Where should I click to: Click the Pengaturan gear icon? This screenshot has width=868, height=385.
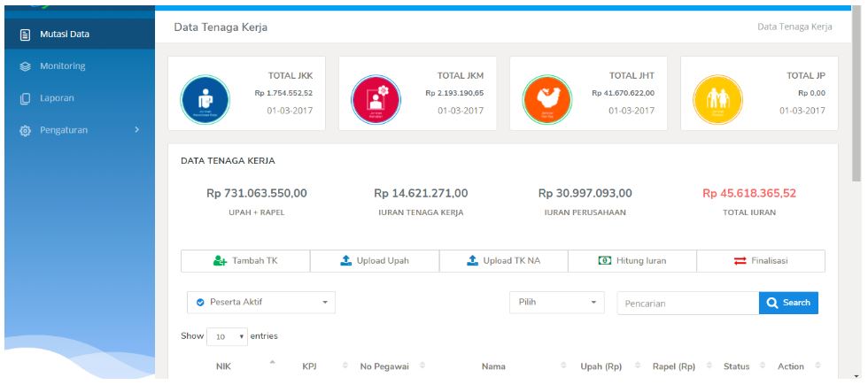pos(25,131)
